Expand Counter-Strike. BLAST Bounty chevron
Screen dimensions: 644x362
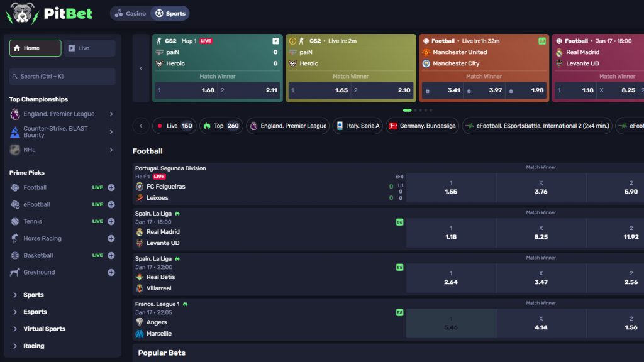point(111,132)
